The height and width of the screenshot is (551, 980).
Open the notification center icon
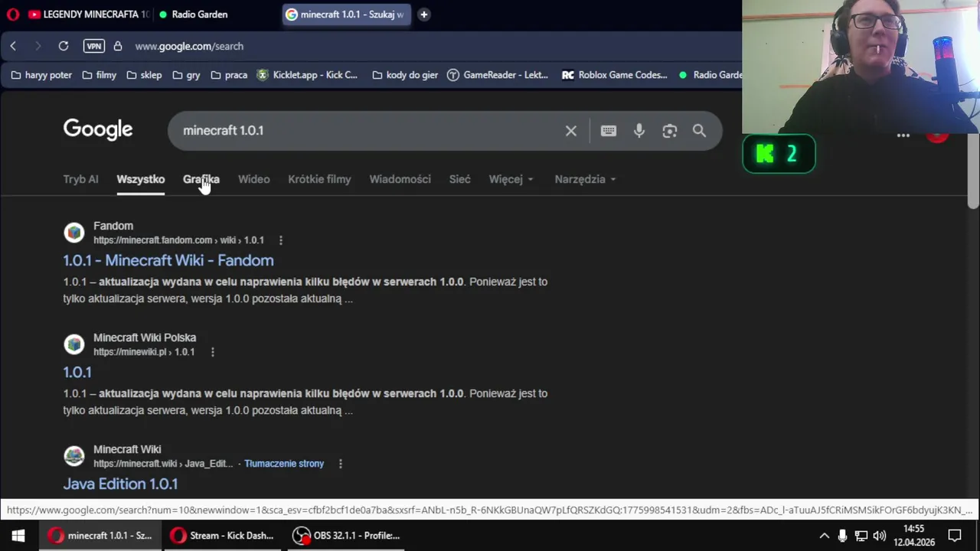tap(955, 536)
